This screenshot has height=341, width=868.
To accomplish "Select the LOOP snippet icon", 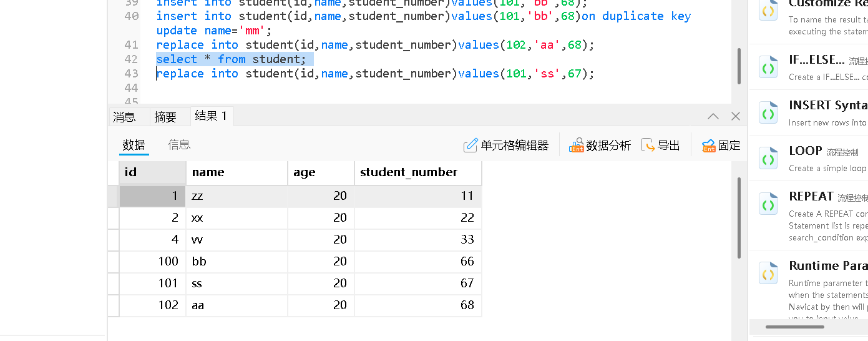I will tap(768, 158).
